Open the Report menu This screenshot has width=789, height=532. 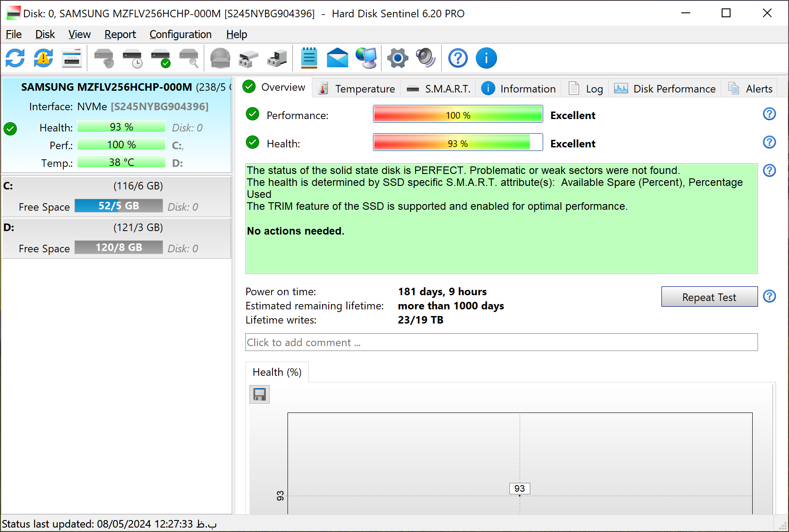click(120, 35)
